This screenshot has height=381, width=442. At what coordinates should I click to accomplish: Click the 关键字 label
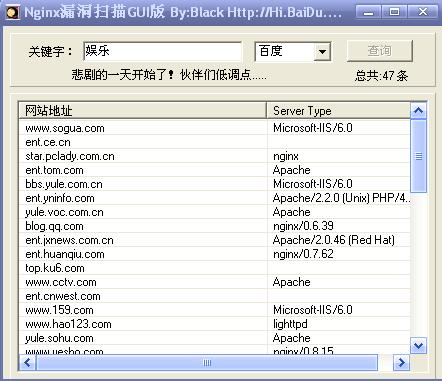coord(51,52)
